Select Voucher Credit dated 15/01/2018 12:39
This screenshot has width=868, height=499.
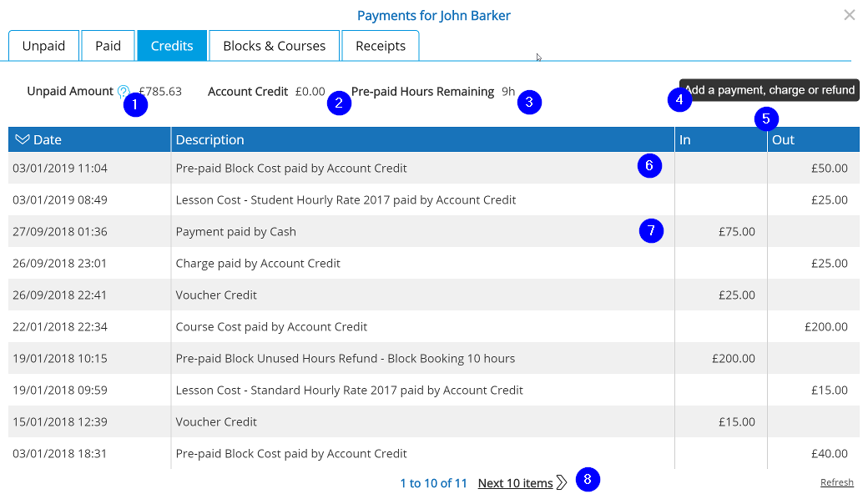click(434, 421)
